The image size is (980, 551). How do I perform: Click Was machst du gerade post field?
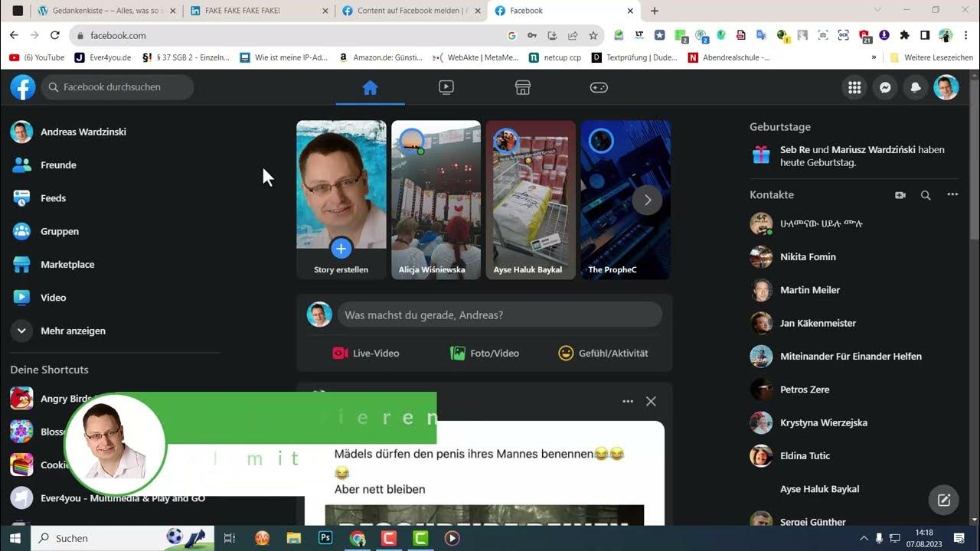coord(500,315)
